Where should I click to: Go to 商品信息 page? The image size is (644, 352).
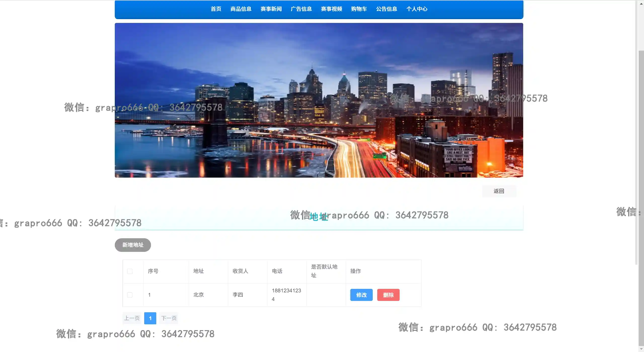(x=241, y=9)
